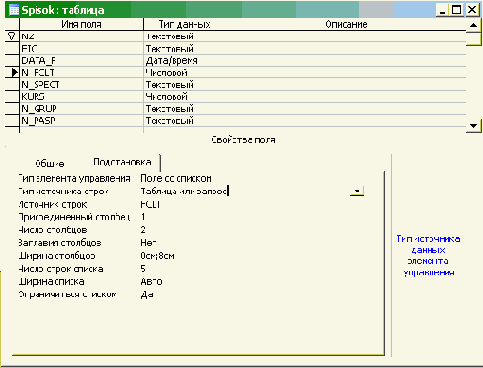483x368 pixels.
Task: Click the Описание column header
Action: tap(346, 24)
